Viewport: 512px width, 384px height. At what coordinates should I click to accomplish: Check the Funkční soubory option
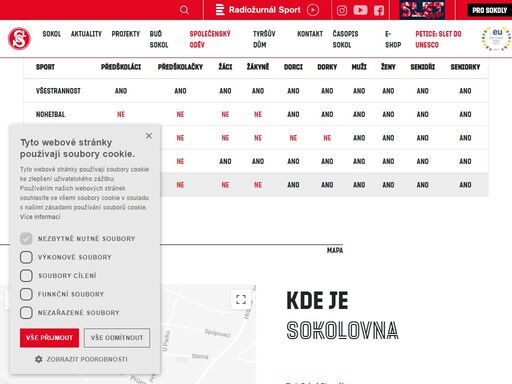pos(26,294)
